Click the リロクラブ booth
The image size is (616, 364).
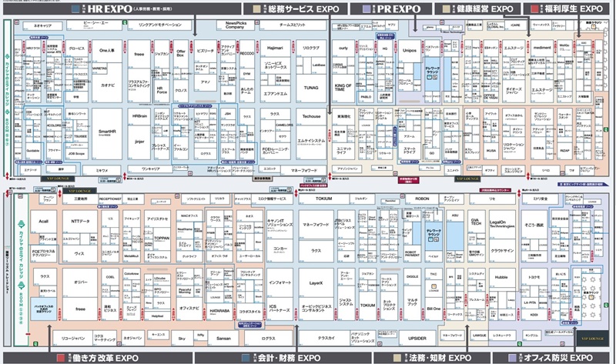tap(311, 48)
